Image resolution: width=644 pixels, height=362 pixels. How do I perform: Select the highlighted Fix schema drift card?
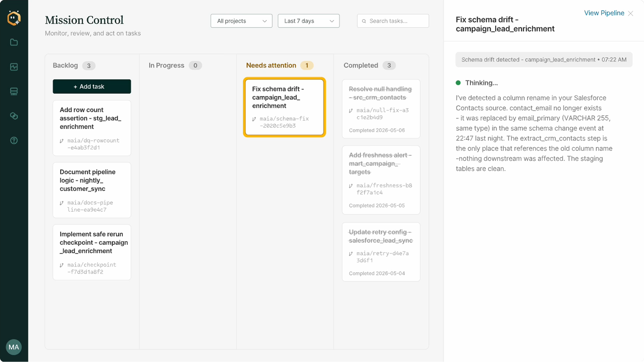coord(284,107)
